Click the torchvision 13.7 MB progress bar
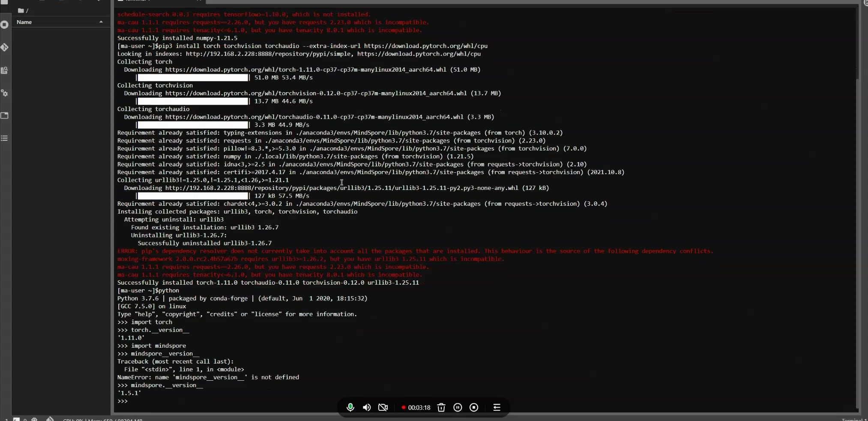The width and height of the screenshot is (868, 421). 193,101
